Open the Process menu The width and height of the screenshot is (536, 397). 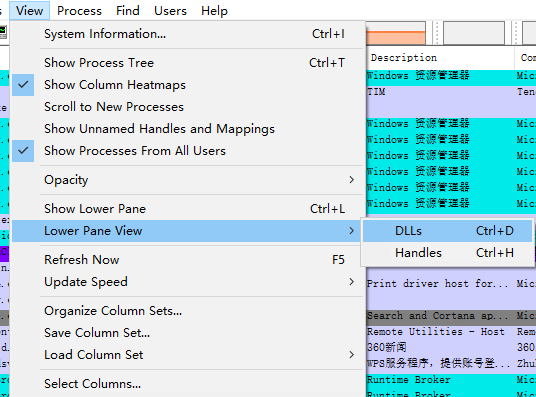79,11
